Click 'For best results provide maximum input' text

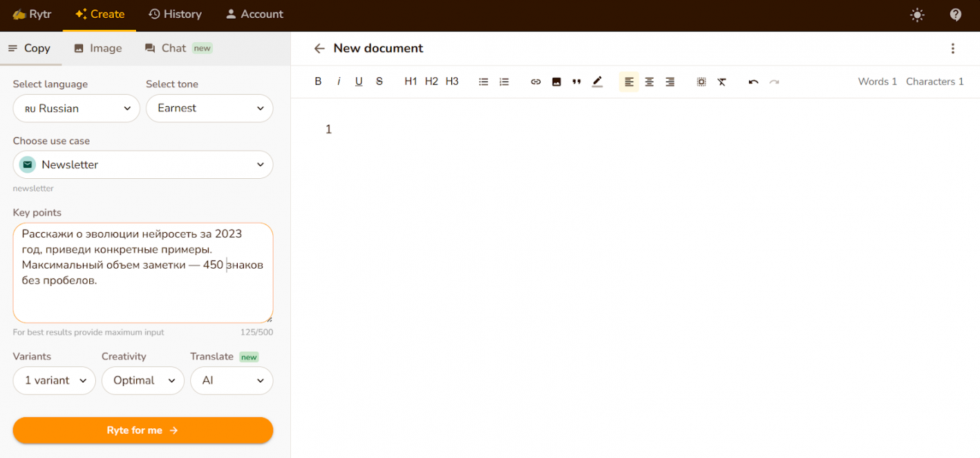click(88, 332)
